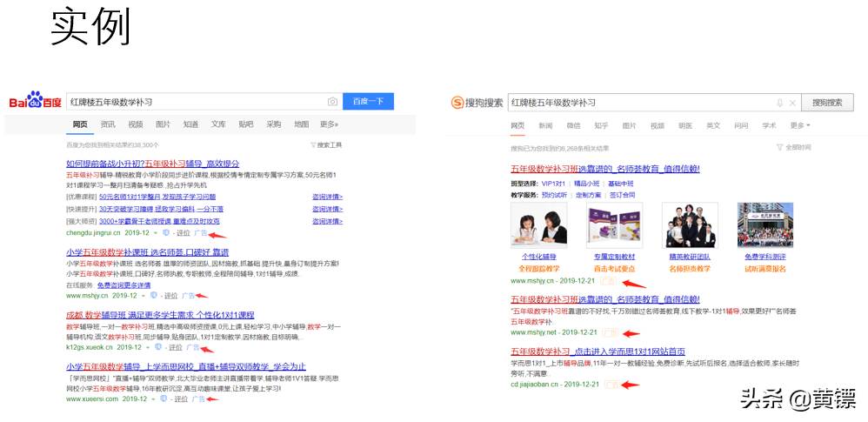This screenshot has height=422, width=868.
Task: Click the Baidu logo
Action: [36, 101]
